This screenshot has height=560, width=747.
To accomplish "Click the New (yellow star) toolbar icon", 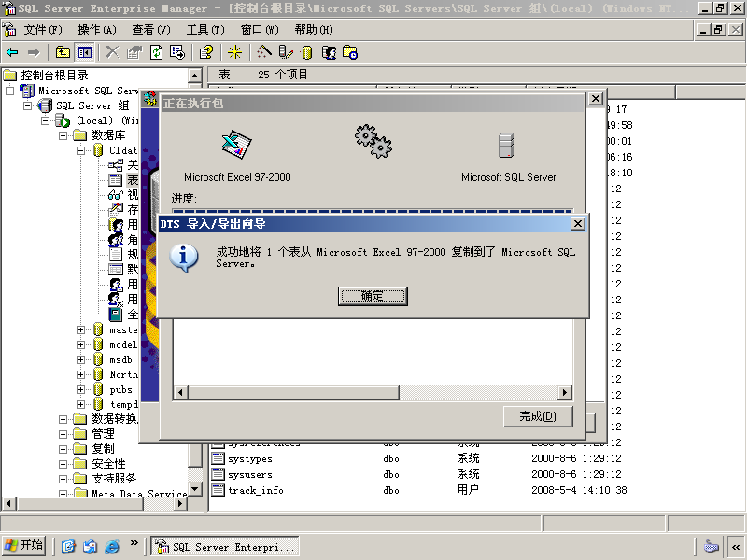I will tap(235, 52).
